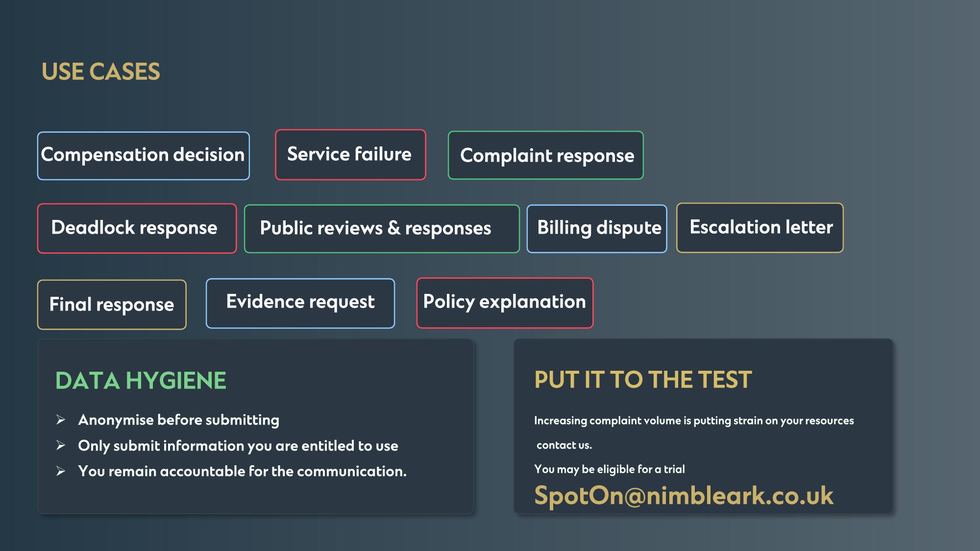The width and height of the screenshot is (980, 551).
Task: Click the Compensation decision box
Action: (144, 156)
